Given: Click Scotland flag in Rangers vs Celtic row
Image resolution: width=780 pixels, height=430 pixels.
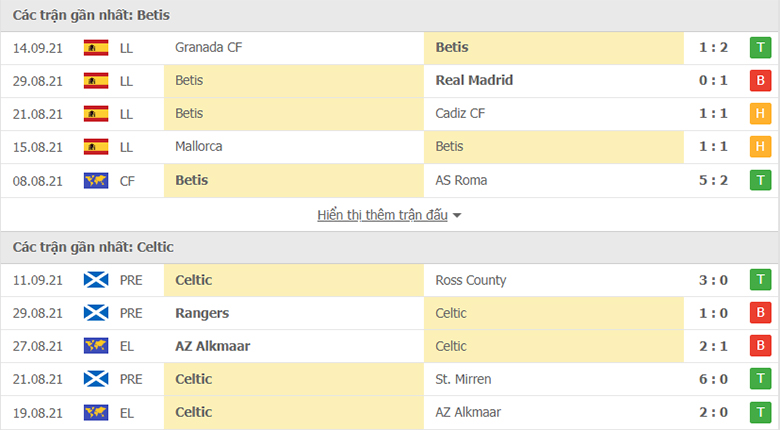Looking at the screenshot, I should 96,313.
